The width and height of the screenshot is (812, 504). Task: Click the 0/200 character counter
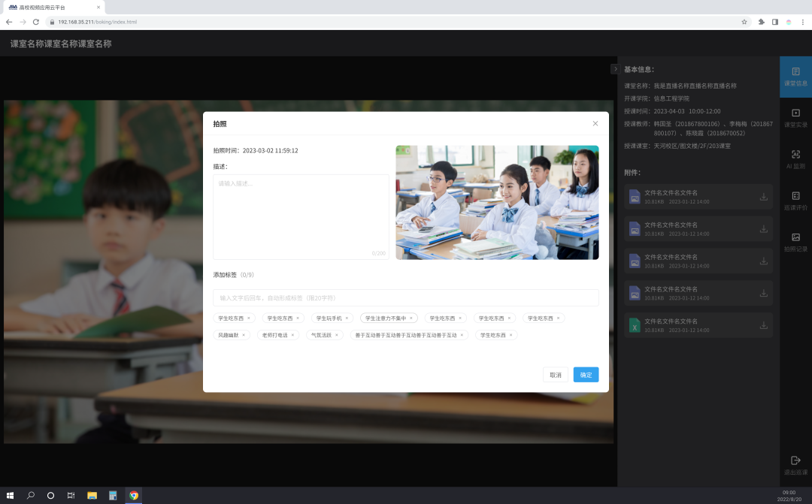378,254
